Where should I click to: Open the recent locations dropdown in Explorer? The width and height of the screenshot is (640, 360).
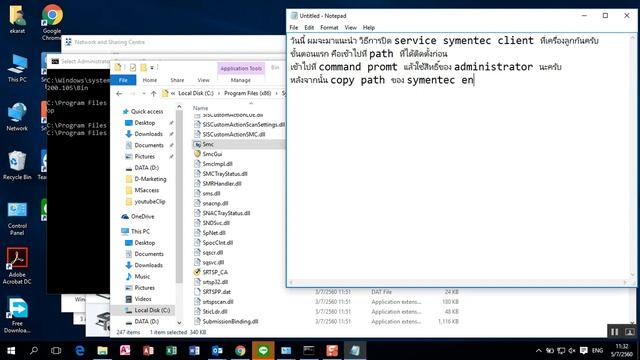[x=144, y=93]
